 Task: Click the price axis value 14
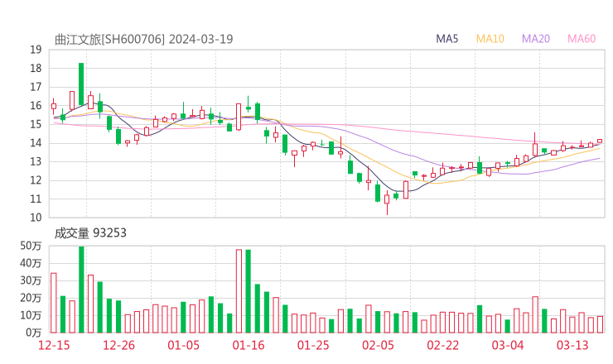[x=36, y=143]
